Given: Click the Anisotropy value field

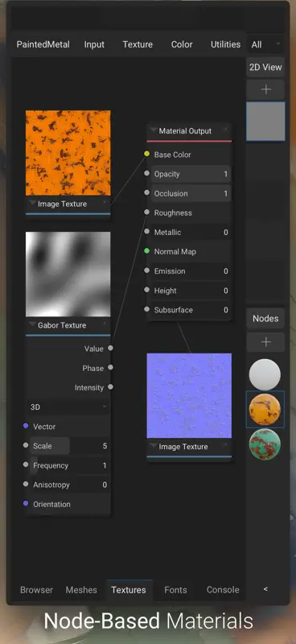Looking at the screenshot, I should coord(70,485).
